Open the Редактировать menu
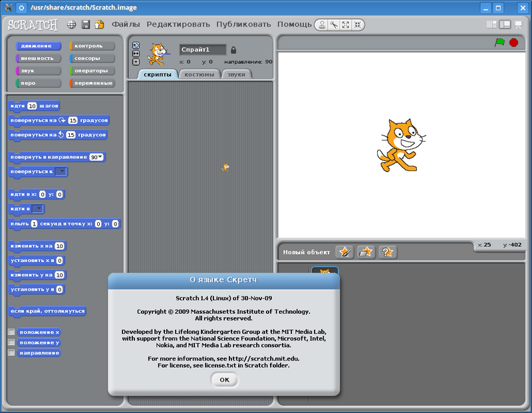The image size is (532, 413). pyautogui.click(x=178, y=25)
